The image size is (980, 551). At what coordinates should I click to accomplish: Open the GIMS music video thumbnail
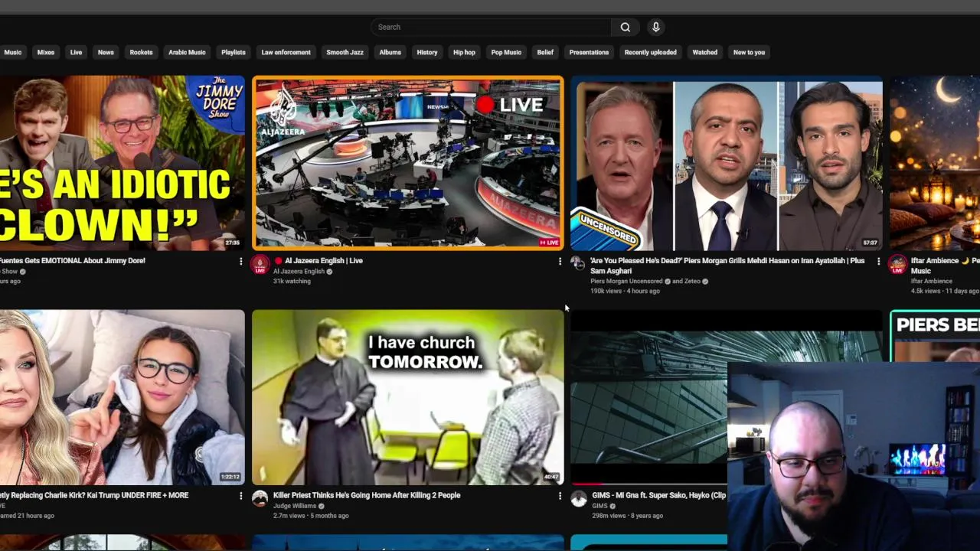click(648, 397)
